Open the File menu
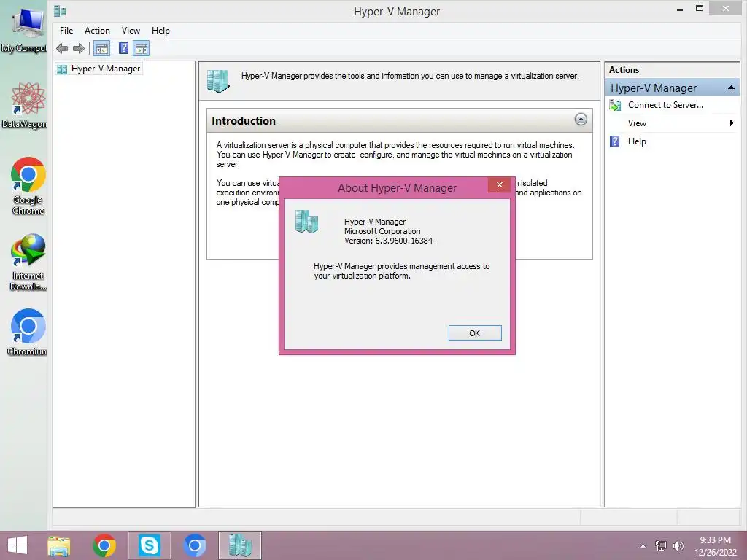The image size is (747, 560). coord(66,31)
